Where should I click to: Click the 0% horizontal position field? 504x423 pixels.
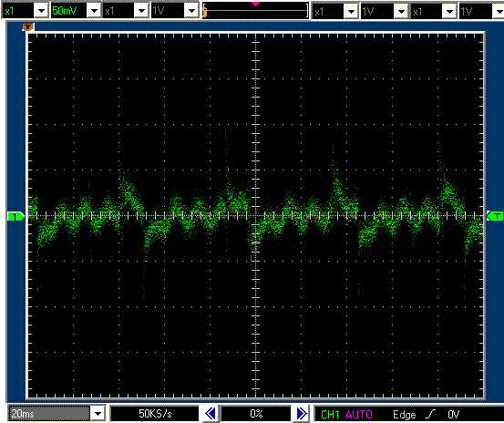tap(256, 413)
